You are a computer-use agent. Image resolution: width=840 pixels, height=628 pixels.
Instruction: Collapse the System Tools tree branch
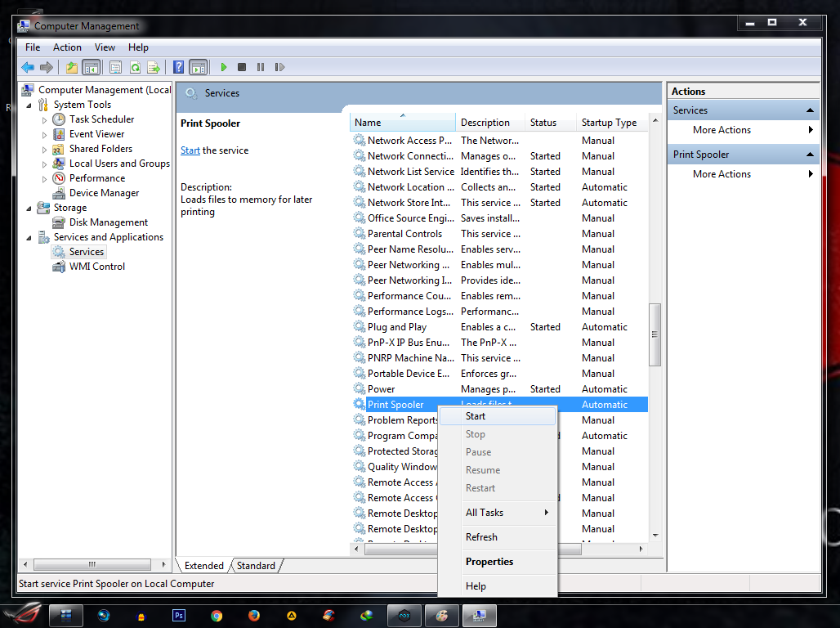28,104
